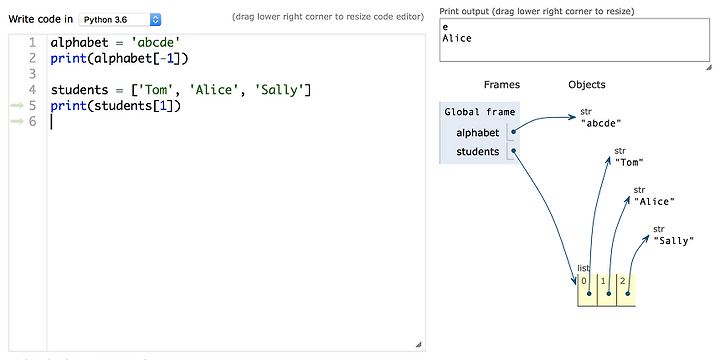The height and width of the screenshot is (360, 720).
Task: Click line number 4 in gutter
Action: coord(32,90)
